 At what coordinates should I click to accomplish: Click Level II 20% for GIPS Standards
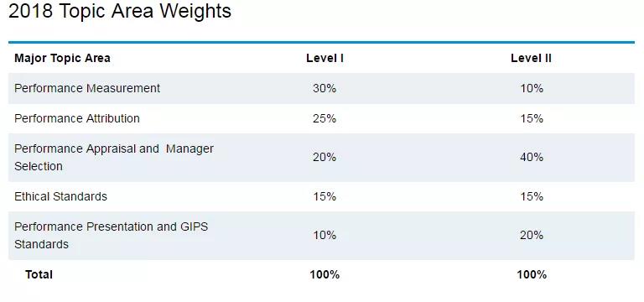point(532,236)
